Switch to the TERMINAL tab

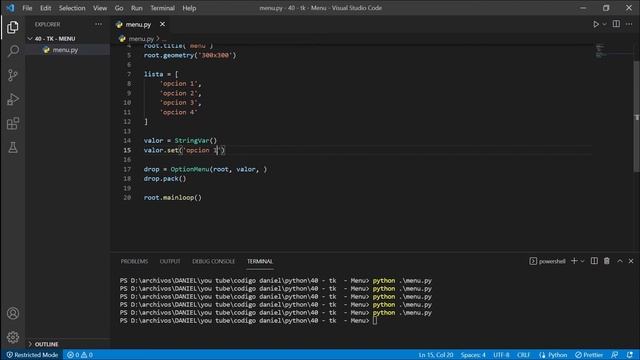[260, 261]
